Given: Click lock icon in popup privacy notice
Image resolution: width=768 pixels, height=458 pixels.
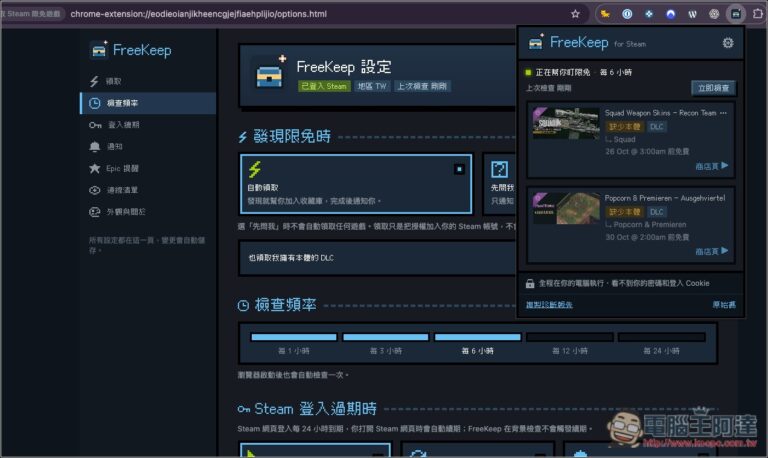Looking at the screenshot, I should tap(529, 283).
